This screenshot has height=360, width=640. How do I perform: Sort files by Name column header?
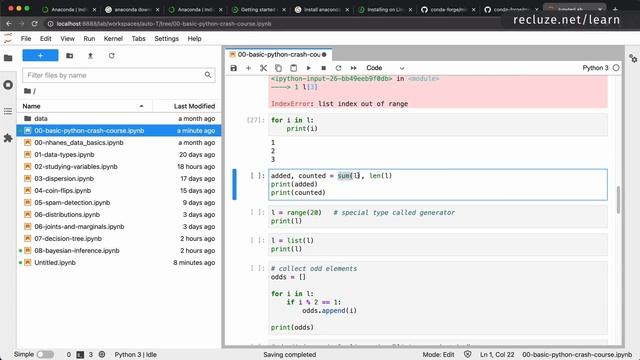pyautogui.click(x=84, y=106)
